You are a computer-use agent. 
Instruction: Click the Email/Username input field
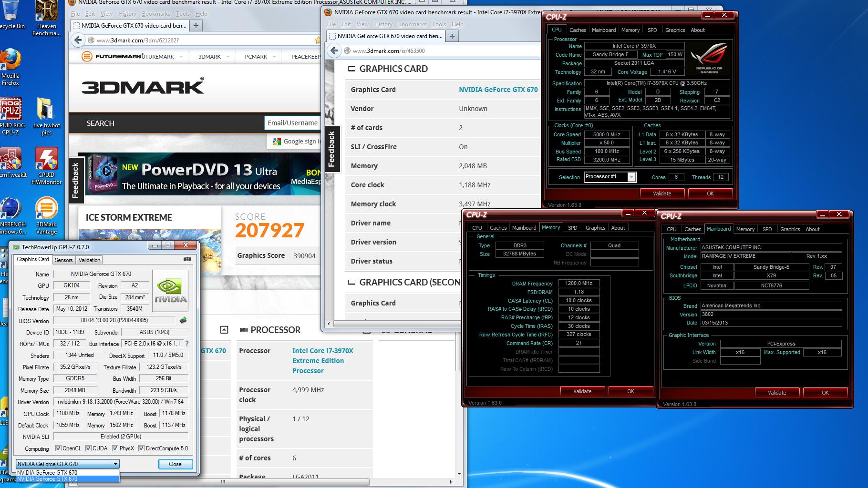click(292, 123)
